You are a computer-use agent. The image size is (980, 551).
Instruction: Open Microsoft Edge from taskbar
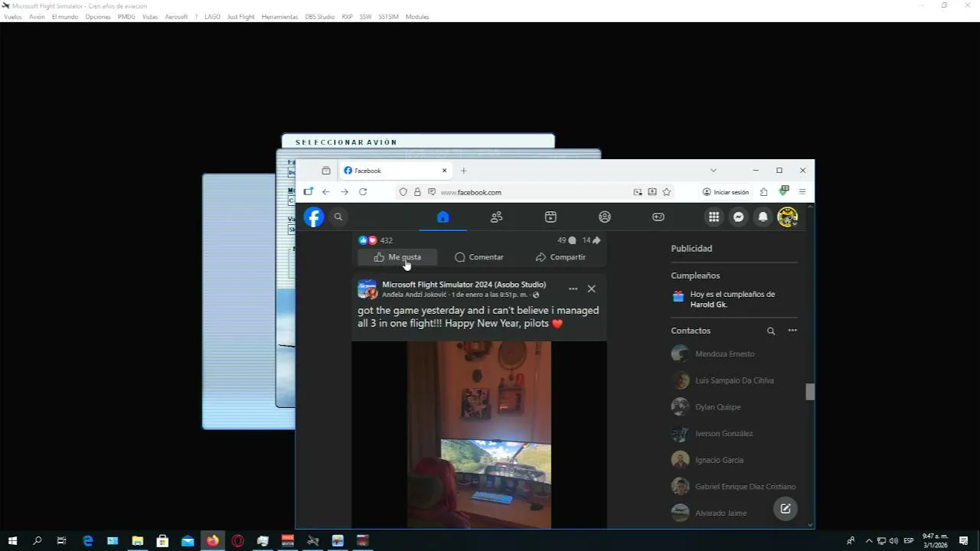pos(88,541)
